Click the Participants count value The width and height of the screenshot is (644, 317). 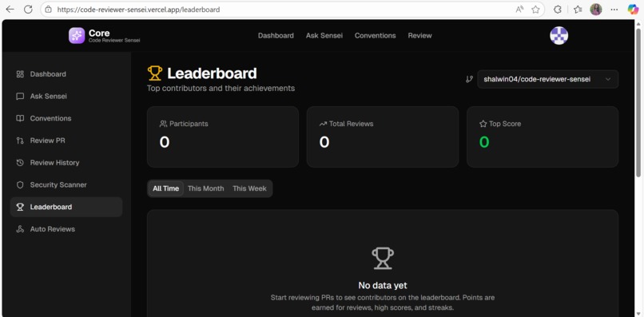pyautogui.click(x=165, y=142)
